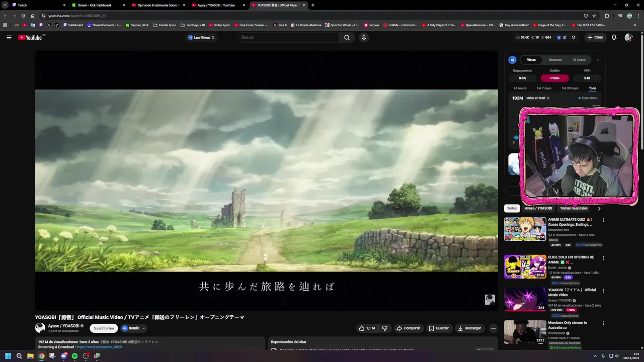Switch to the Twitch browser tab
644x362 pixels.
click(38, 5)
